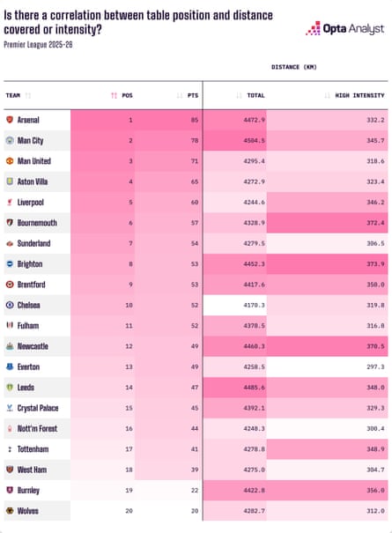392x533 pixels.
Task: Click the Opta Analyst logo
Action: coord(344,28)
